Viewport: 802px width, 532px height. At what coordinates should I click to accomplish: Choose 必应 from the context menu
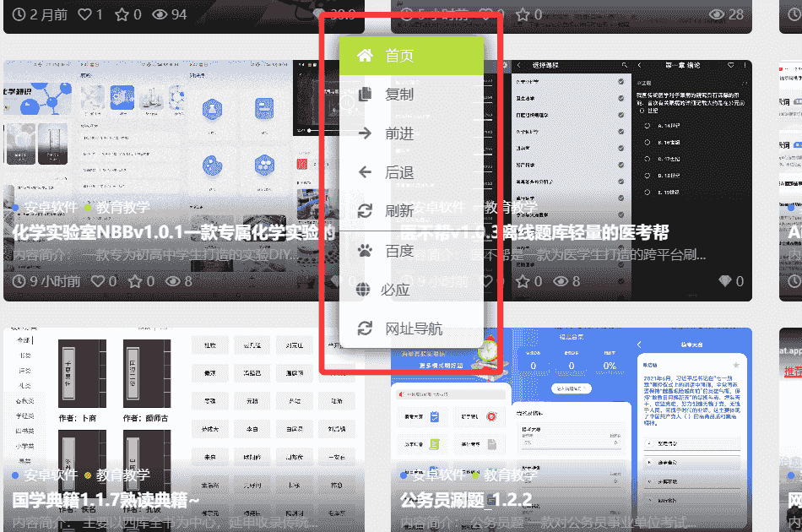[x=411, y=290]
